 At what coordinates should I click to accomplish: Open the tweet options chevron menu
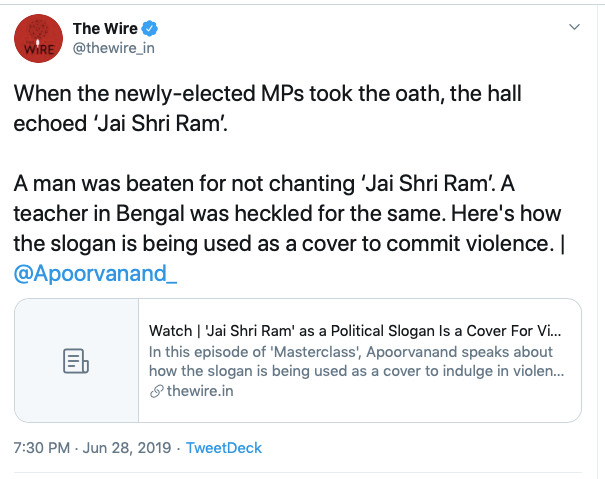pyautogui.click(x=573, y=27)
